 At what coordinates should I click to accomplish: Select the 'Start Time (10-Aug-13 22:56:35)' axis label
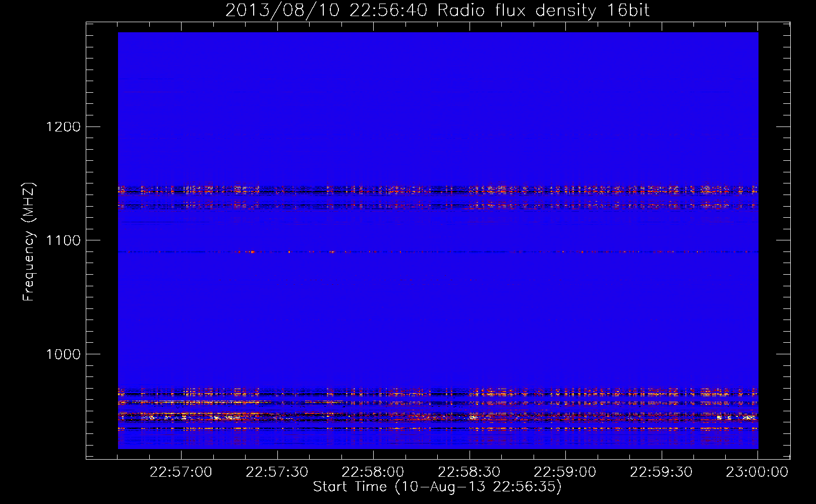pyautogui.click(x=437, y=487)
